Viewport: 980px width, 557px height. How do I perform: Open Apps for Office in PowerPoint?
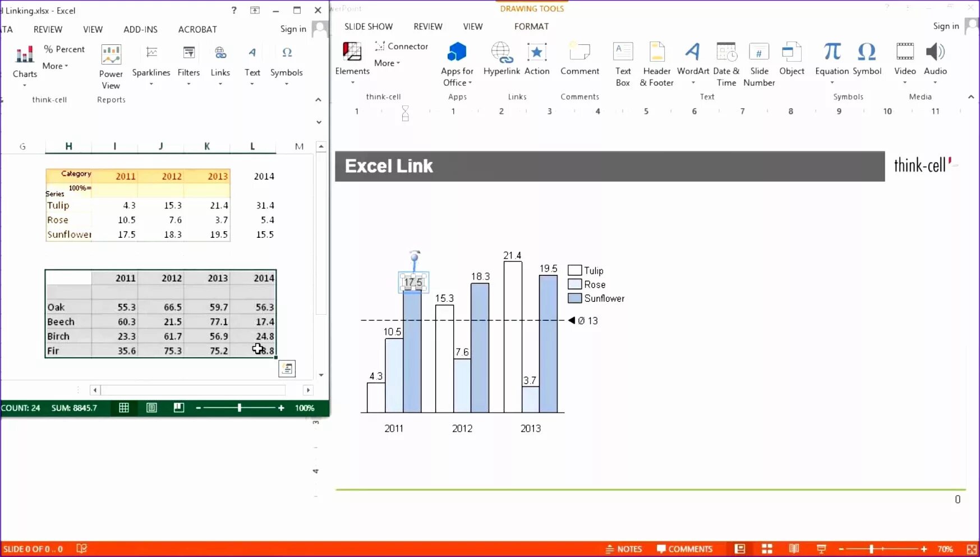click(x=457, y=64)
